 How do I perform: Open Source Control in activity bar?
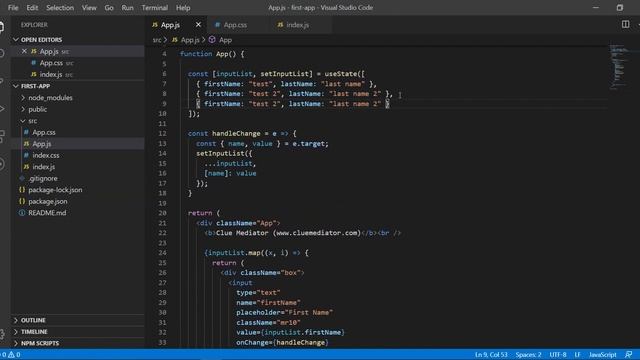tap(2, 81)
